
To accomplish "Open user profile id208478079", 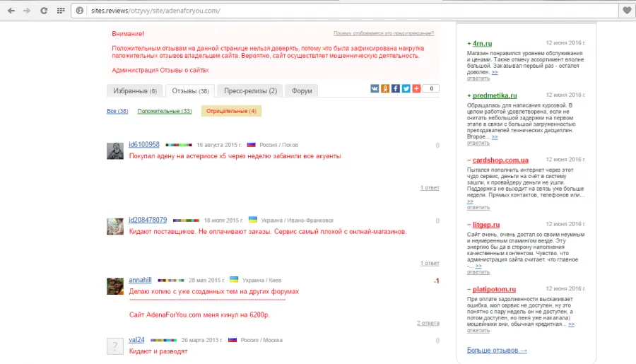I will [x=148, y=220].
